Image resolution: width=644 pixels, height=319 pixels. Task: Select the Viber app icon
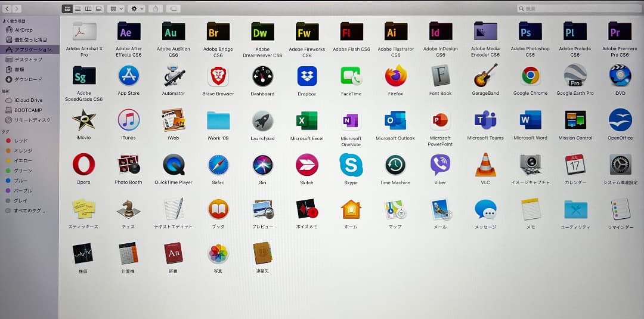coord(440,165)
